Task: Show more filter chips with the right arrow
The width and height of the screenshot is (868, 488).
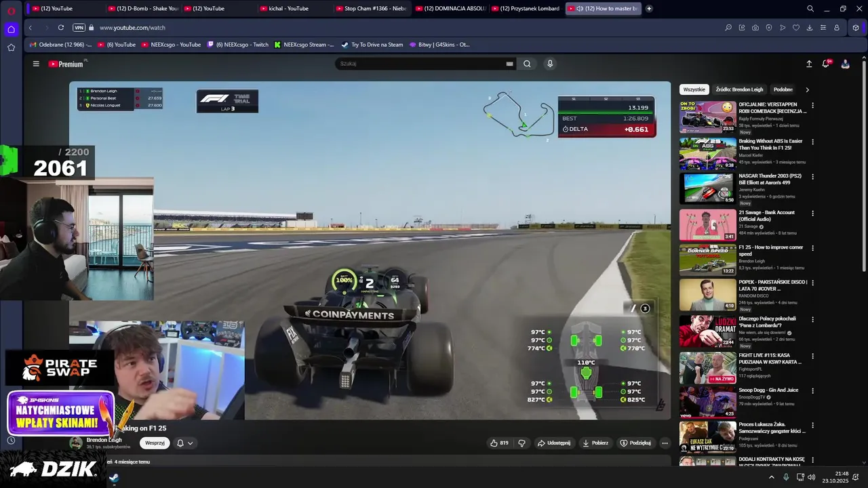Action: coord(807,89)
